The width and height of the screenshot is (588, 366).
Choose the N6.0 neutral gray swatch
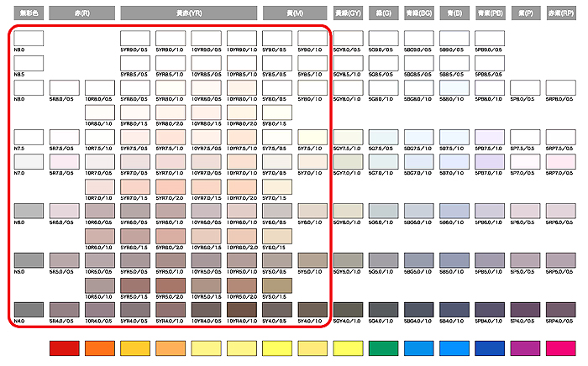[x=28, y=211]
